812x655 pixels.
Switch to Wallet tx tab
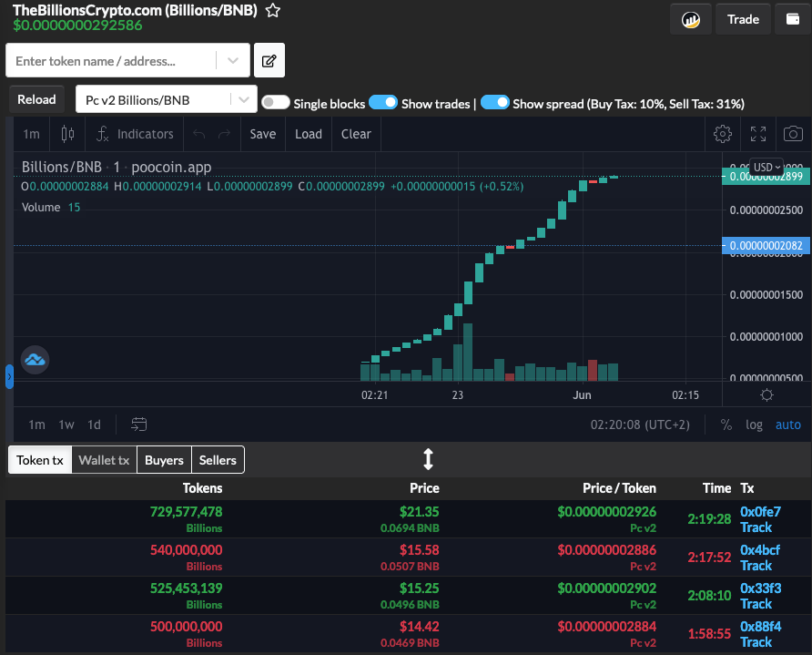104,460
